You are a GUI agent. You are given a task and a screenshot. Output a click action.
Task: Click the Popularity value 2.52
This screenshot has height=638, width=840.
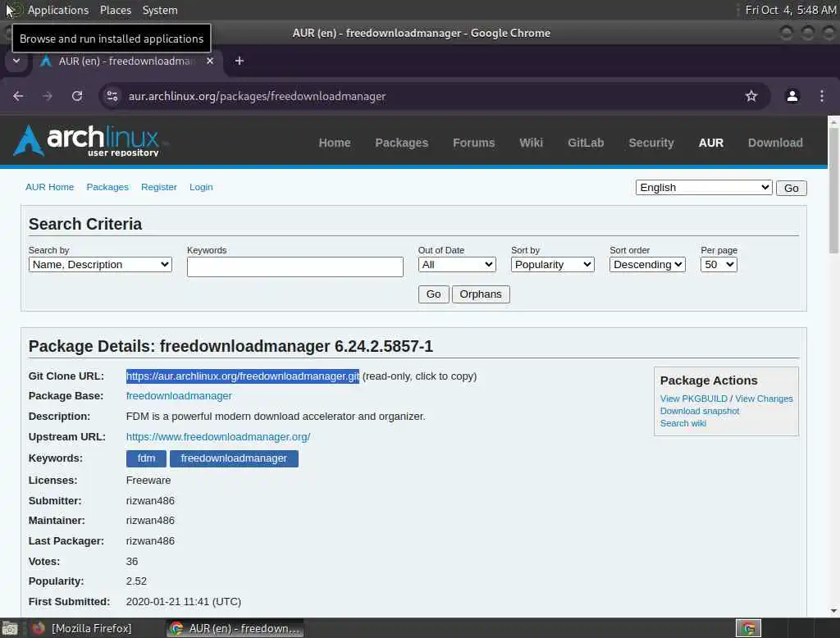[136, 581]
